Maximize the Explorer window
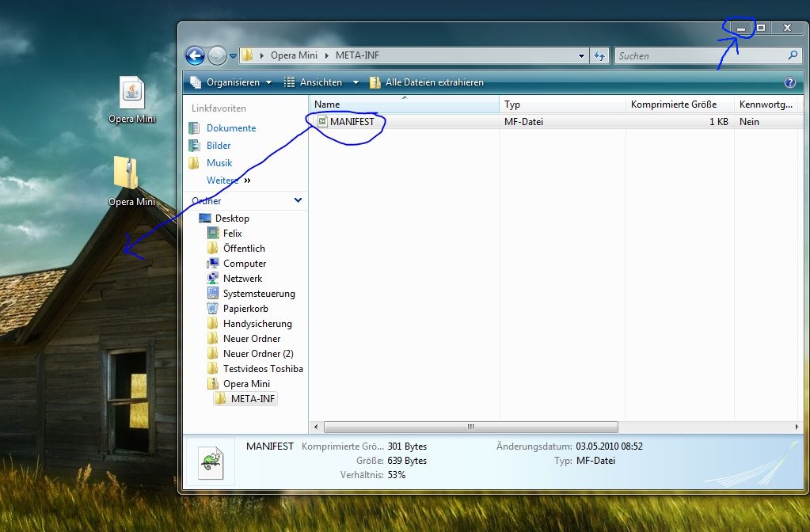 761,28
